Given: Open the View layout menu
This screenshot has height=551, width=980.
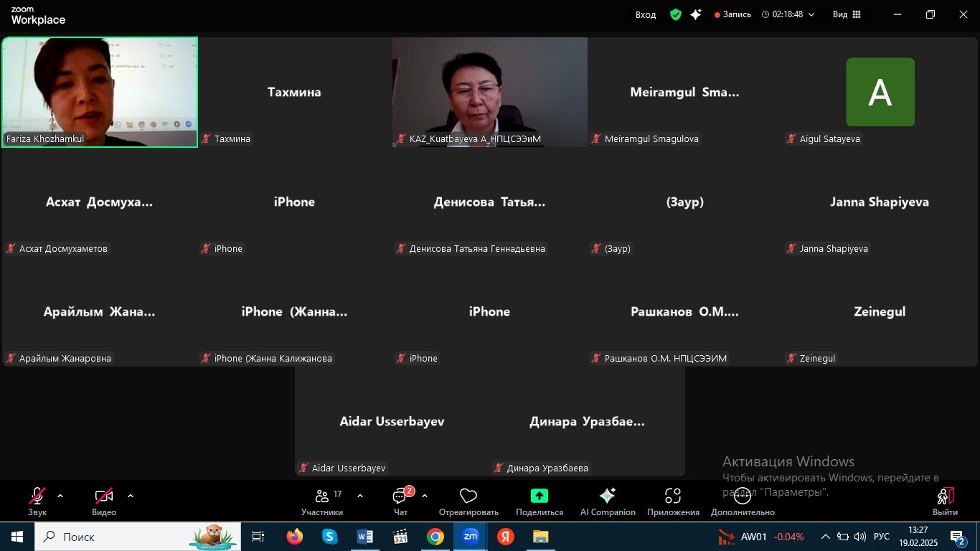Looking at the screenshot, I should click(x=847, y=14).
